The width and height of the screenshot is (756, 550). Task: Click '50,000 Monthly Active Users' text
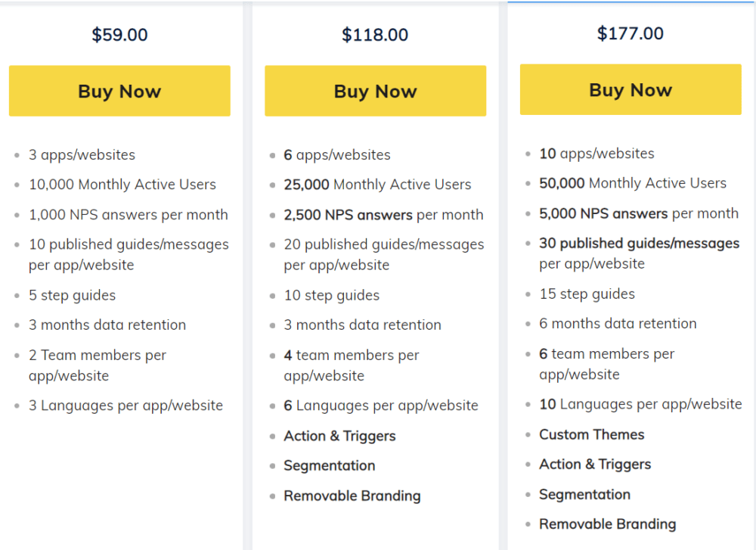point(633,183)
